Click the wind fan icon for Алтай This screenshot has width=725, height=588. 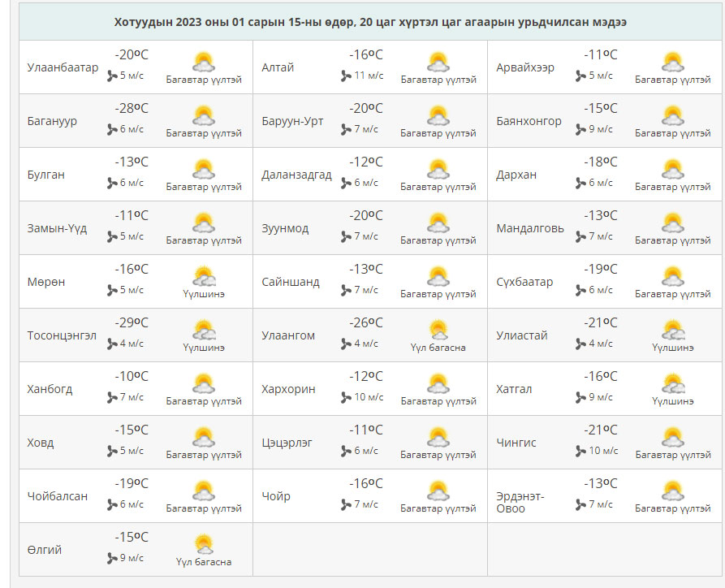(347, 76)
